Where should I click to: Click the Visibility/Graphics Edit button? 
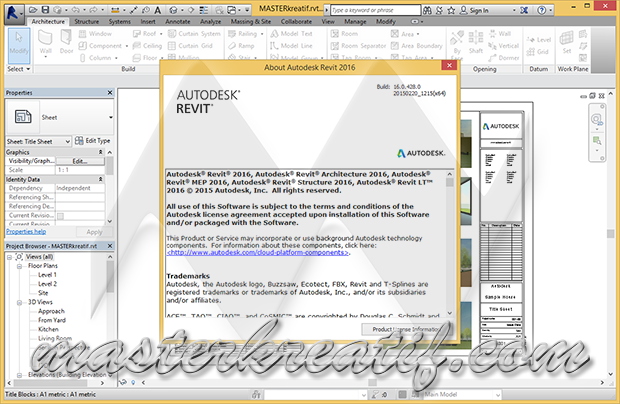coord(80,161)
